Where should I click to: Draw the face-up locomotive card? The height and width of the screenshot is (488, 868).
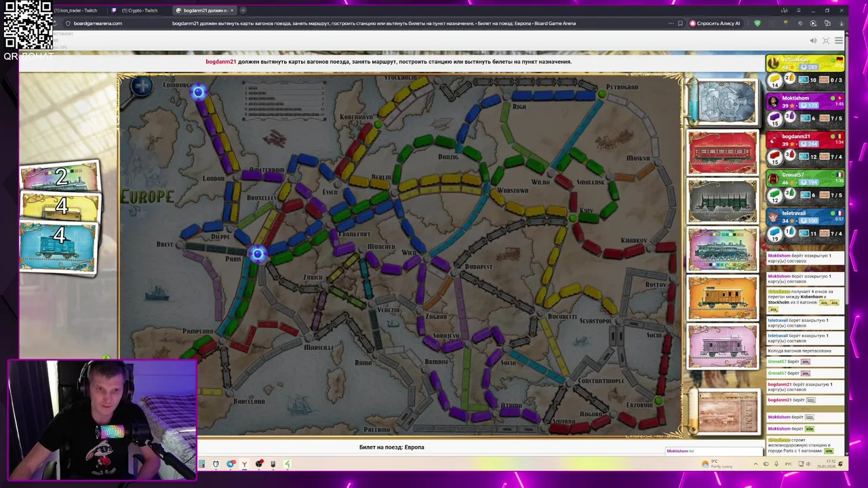722,249
